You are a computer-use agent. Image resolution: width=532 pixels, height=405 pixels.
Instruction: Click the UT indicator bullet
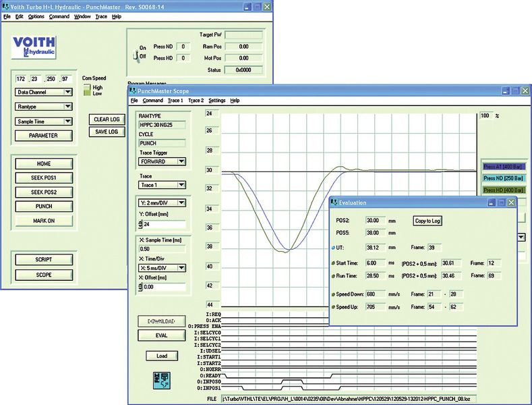(333, 248)
